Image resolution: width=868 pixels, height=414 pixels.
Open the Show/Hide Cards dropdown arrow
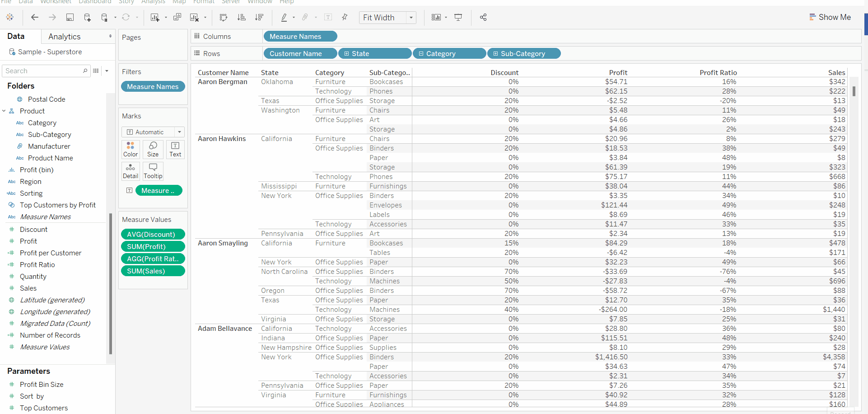pos(446,18)
